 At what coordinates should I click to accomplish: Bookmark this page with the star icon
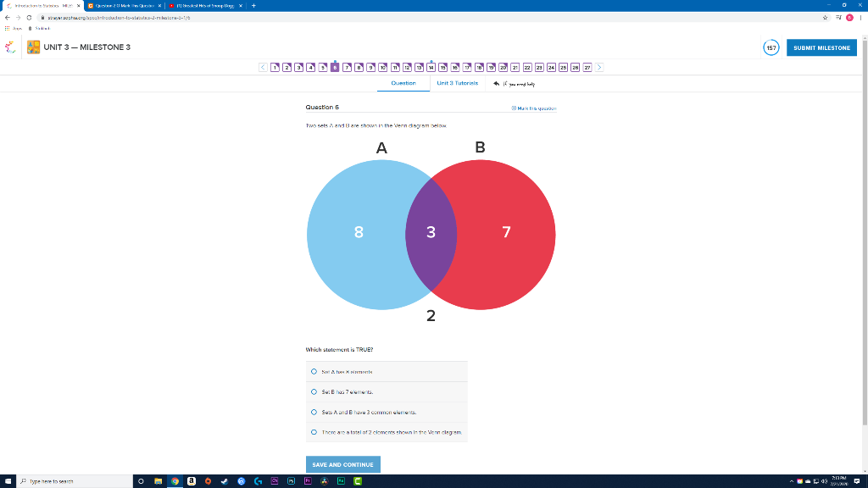click(825, 18)
